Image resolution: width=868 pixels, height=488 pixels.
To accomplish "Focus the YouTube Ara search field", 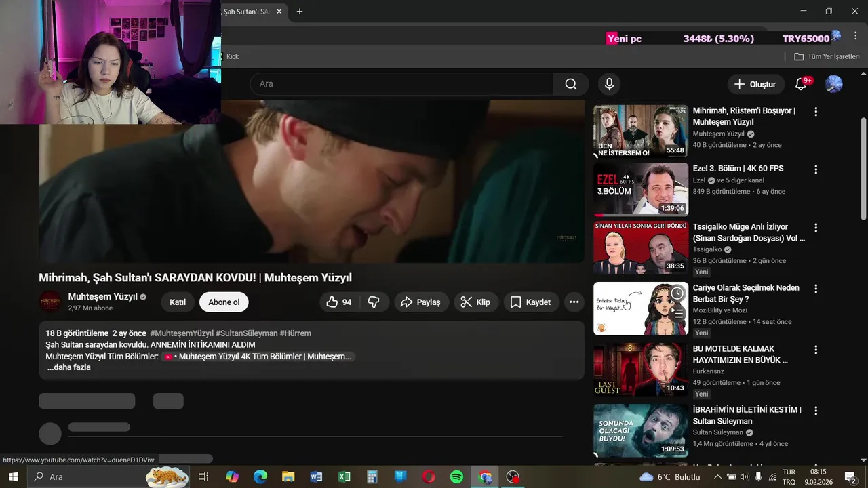I will [x=401, y=84].
